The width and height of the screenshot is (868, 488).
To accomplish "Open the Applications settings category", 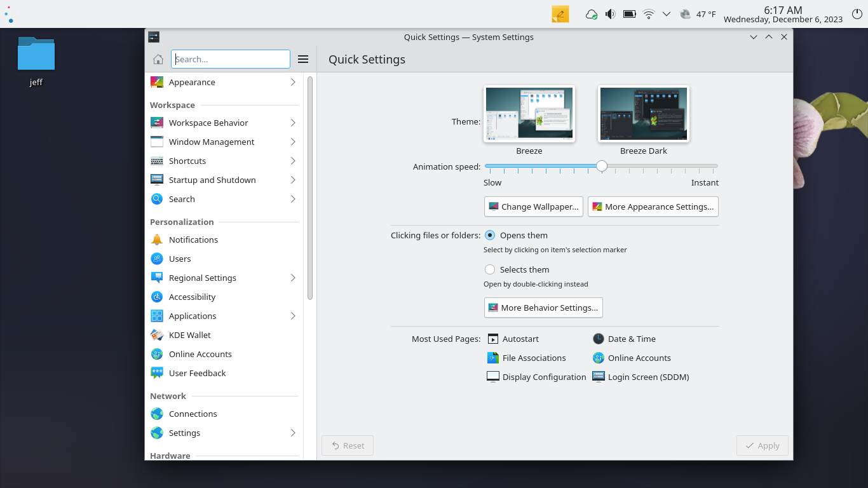I will coord(224,316).
